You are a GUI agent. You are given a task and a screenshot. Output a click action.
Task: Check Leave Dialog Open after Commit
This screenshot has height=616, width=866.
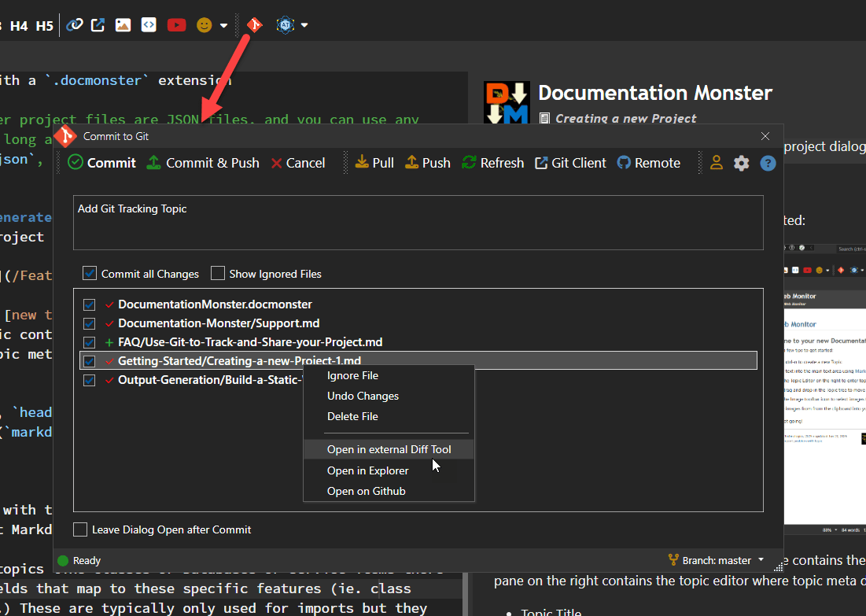79,529
